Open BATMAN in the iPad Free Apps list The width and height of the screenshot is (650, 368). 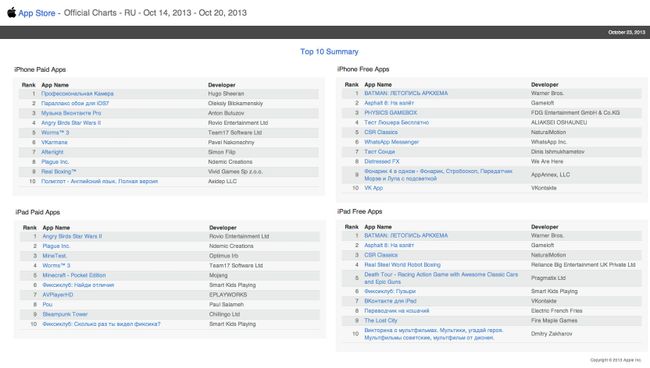(406, 235)
